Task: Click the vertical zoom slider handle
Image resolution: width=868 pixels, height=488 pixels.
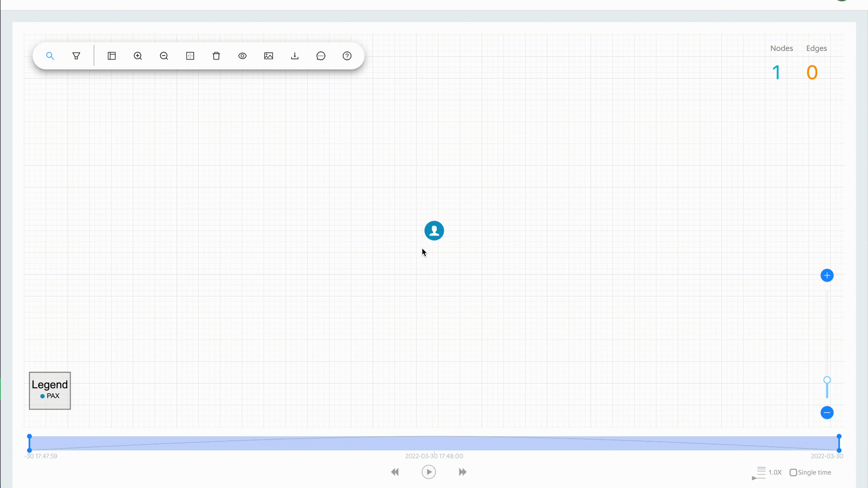Action: 827,380
